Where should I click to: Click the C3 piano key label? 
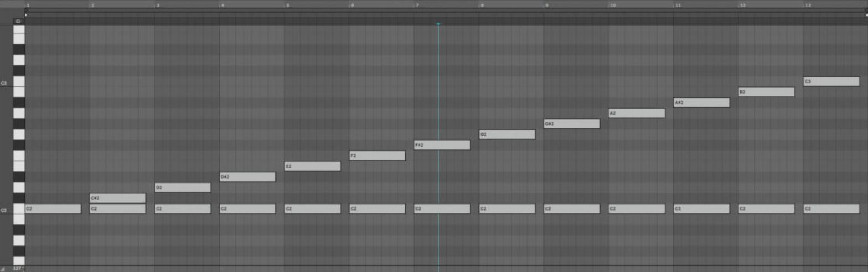4,83
